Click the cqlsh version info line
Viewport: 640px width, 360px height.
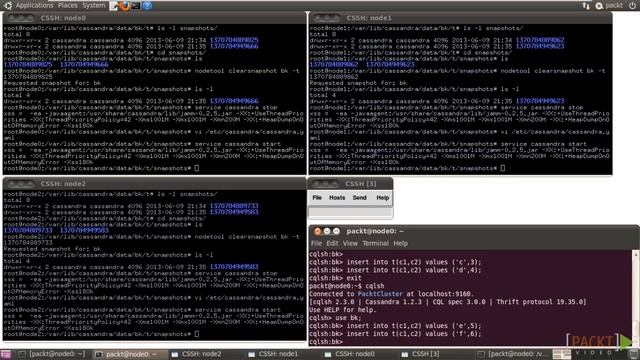coord(448,302)
